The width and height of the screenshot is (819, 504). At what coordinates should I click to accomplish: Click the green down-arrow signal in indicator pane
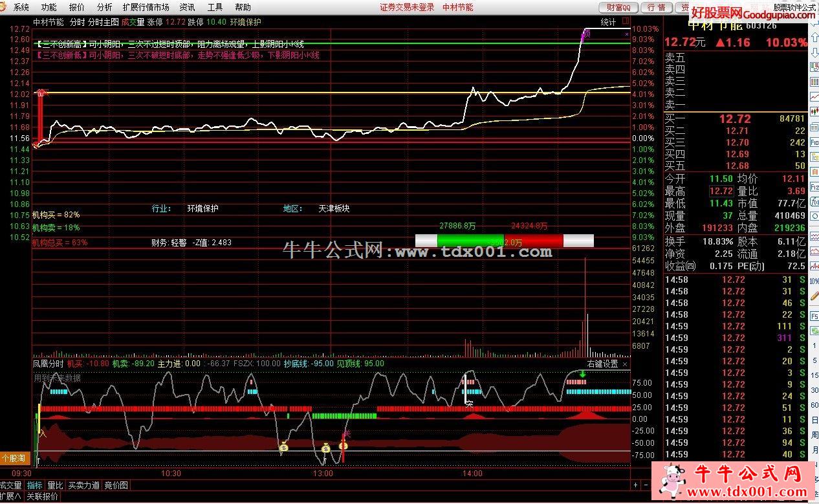[583, 374]
